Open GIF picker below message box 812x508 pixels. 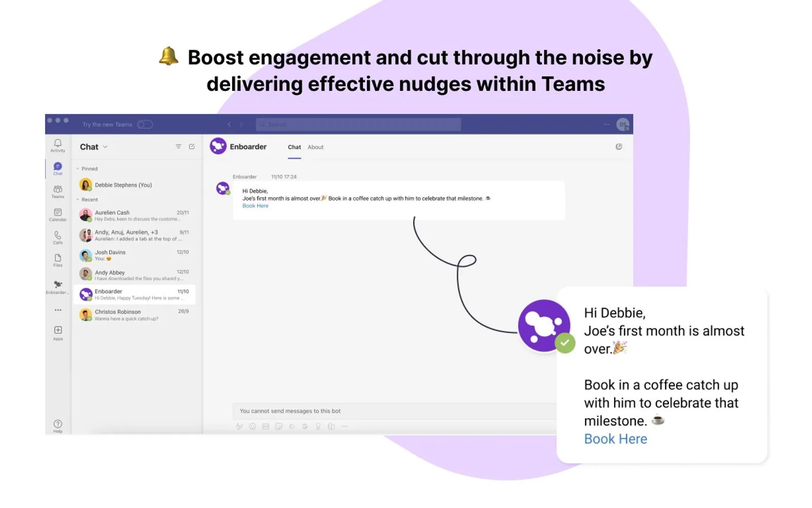coord(265,427)
